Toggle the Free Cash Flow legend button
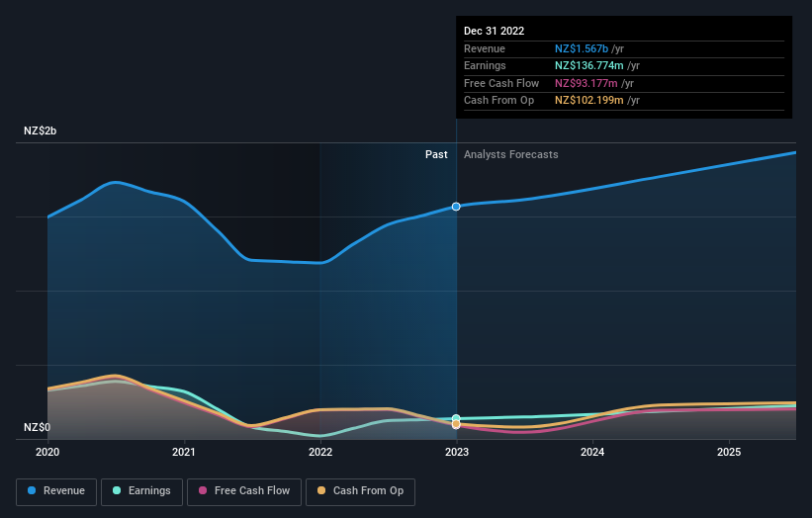Image resolution: width=812 pixels, height=518 pixels. [244, 491]
